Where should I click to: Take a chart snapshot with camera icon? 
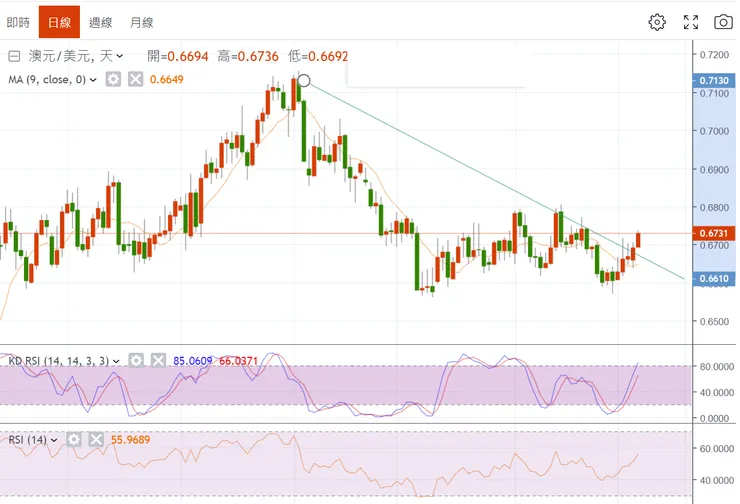(722, 21)
